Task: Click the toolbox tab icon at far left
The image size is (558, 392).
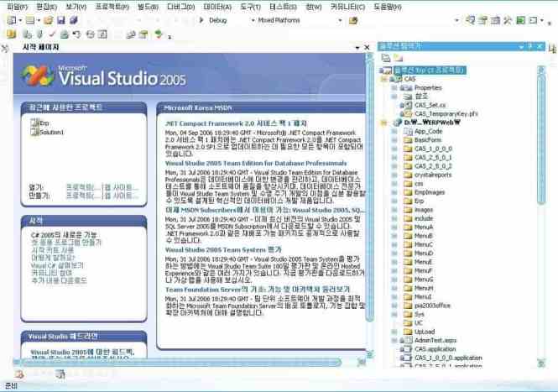Action: point(4,48)
